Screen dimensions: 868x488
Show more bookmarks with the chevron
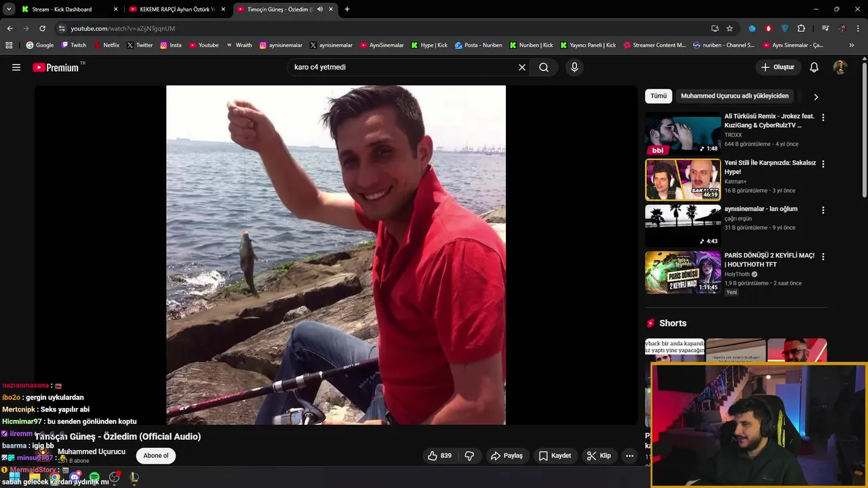(852, 45)
